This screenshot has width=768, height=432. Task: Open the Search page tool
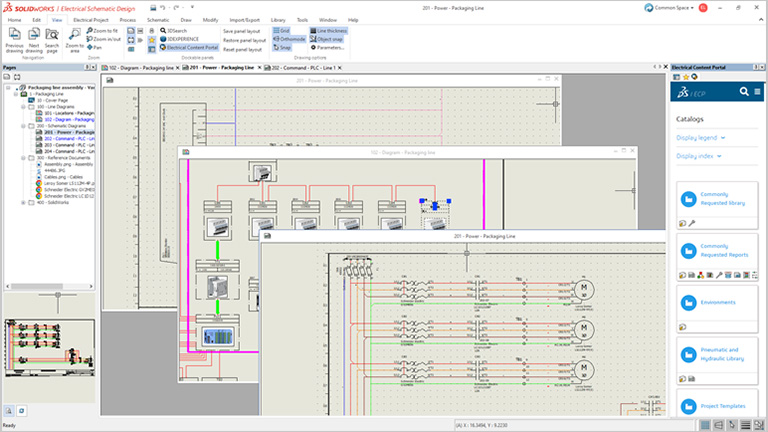click(x=53, y=36)
